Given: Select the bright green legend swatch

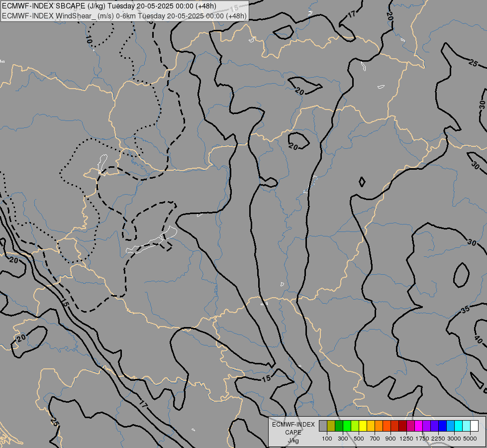Looking at the screenshot, I should tap(347, 426).
